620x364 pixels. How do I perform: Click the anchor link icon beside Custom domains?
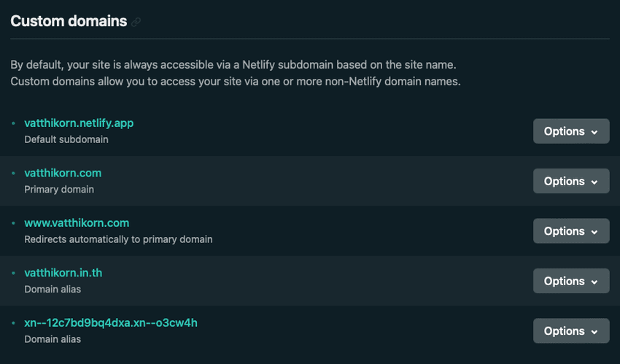click(x=136, y=22)
